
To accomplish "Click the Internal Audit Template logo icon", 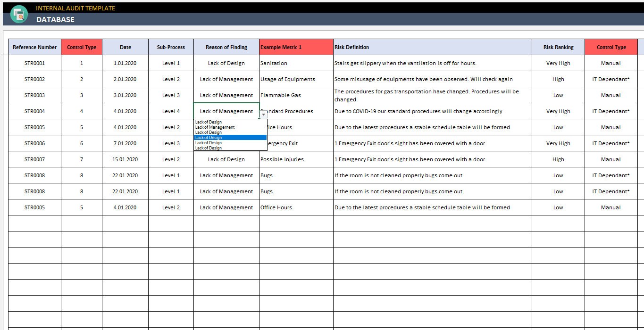I will [19, 14].
